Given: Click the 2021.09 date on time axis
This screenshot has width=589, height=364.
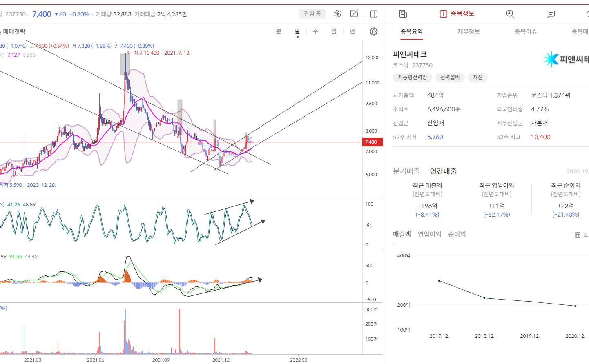Looking at the screenshot, I should [x=161, y=360].
